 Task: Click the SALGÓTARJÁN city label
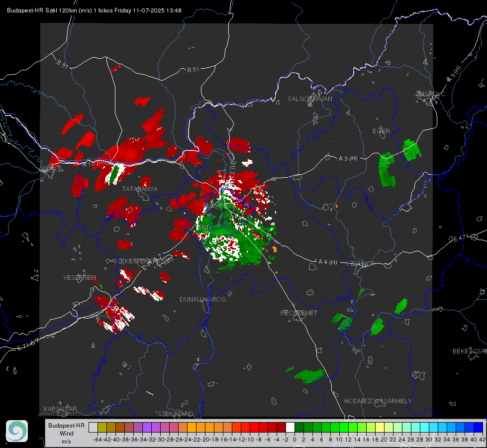tap(309, 99)
